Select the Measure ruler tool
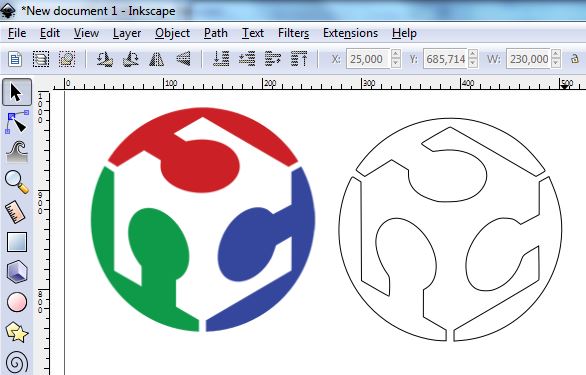Image resolution: width=586 pixels, height=375 pixels. tap(15, 212)
